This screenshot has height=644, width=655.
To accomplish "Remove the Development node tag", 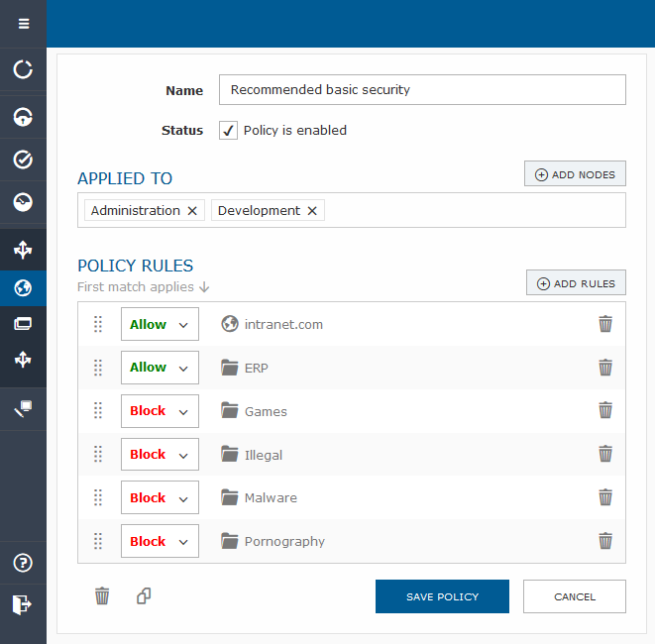I will [312, 211].
